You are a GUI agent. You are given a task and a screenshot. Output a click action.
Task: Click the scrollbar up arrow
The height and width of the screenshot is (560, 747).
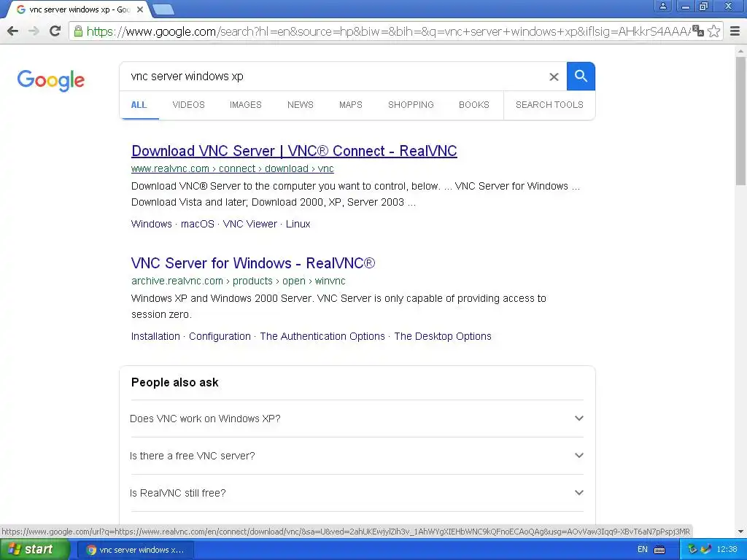click(x=741, y=50)
